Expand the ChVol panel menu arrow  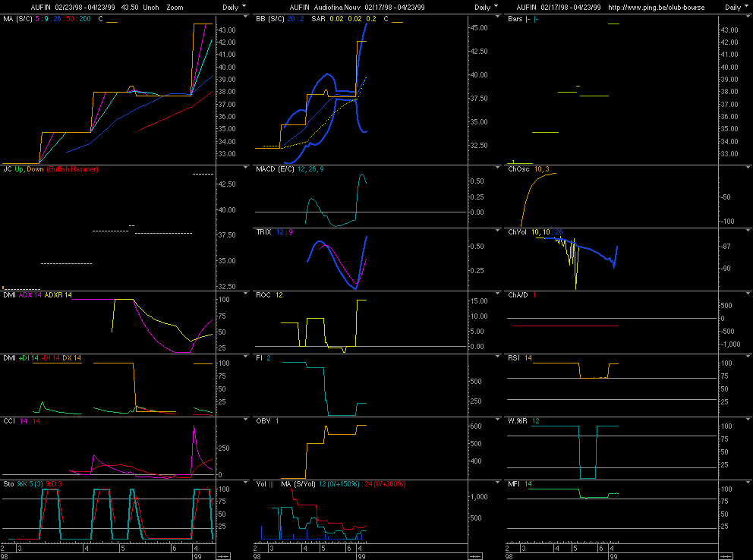[x=748, y=231]
